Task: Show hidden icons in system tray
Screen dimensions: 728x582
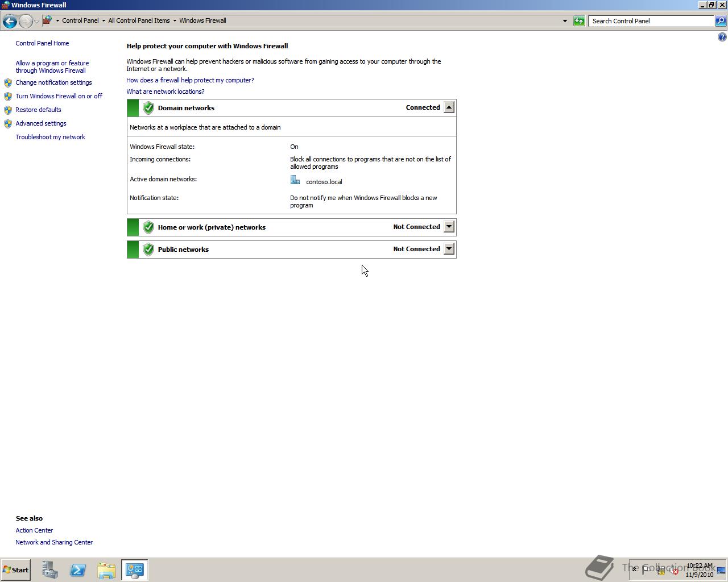Action: (x=635, y=570)
